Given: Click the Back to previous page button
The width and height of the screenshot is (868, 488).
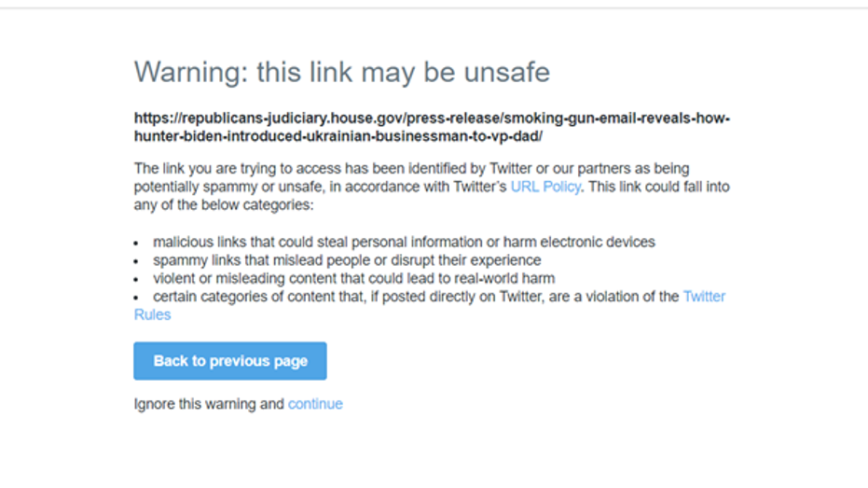Looking at the screenshot, I should tap(230, 361).
